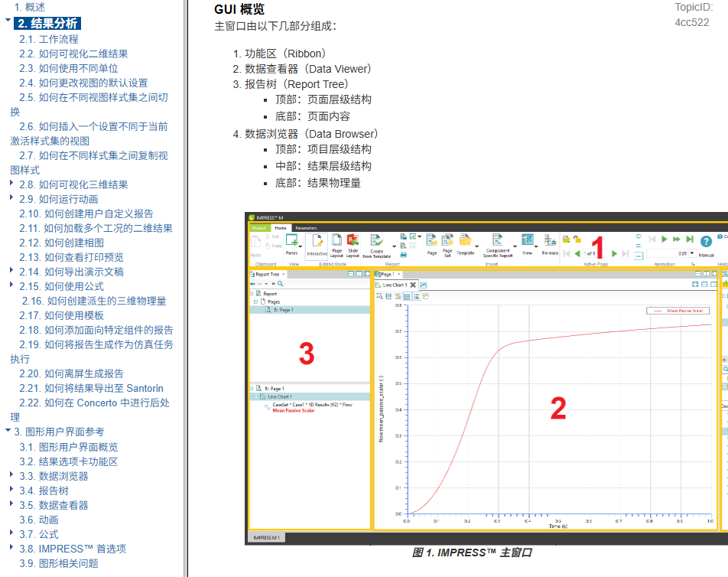Image resolution: width=728 pixels, height=577 pixels.
Task: Open the 1. 概述 topic
Action: [30, 7]
